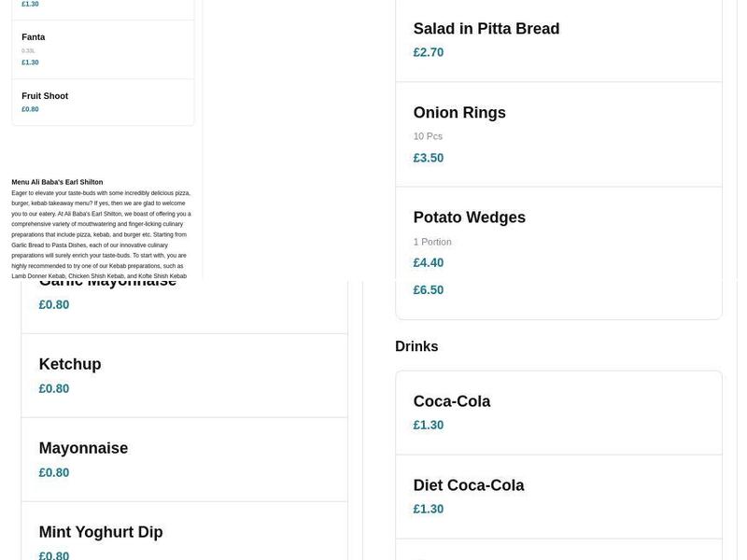Screen dimensions: 747x560
Task: Select the Salad in Pitta Bread menu item
Action: pos(486,28)
